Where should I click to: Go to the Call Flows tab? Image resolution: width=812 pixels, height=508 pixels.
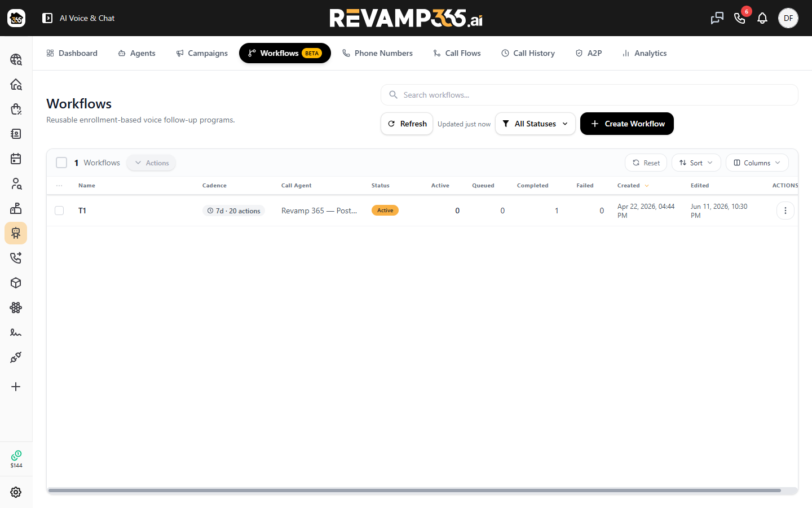click(x=457, y=53)
